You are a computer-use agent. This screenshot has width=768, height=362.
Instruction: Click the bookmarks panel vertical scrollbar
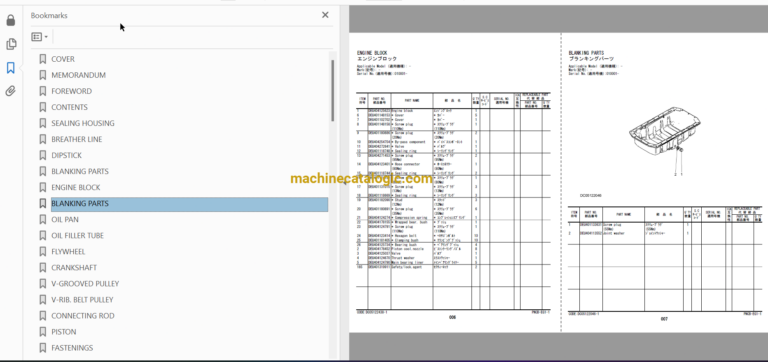pyautogui.click(x=333, y=91)
